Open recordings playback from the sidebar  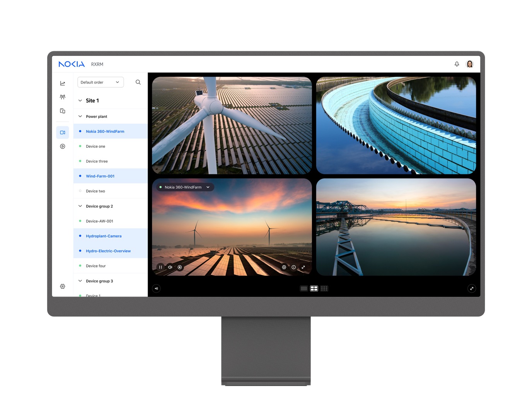click(63, 146)
